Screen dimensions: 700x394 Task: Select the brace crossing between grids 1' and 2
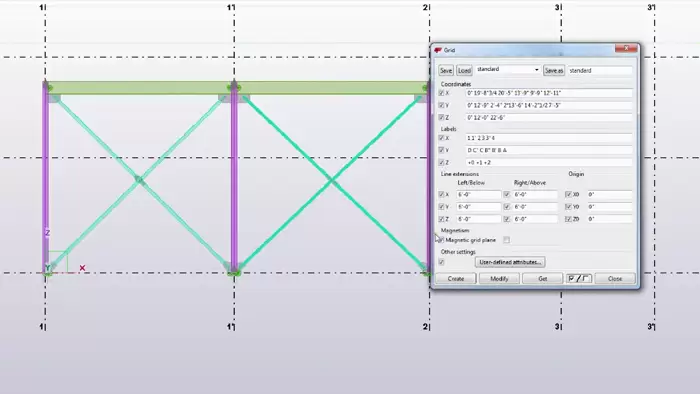tap(331, 180)
